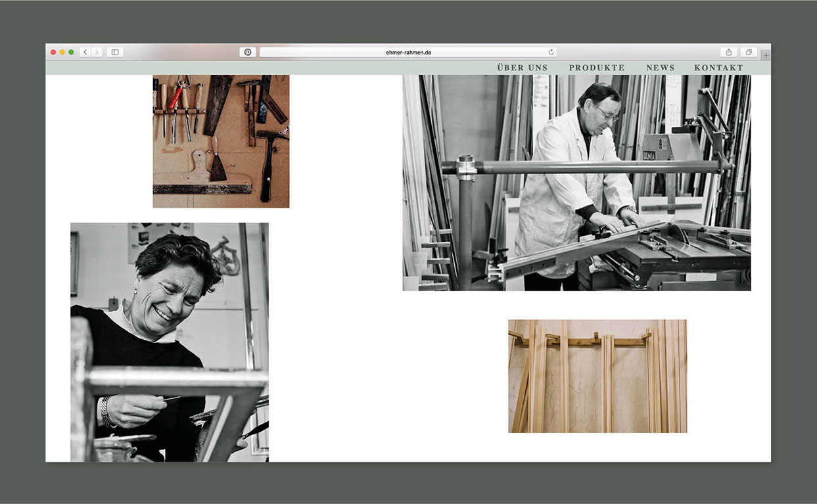Open the wooden frame mouldings photo
817x504 pixels.
[x=597, y=376]
